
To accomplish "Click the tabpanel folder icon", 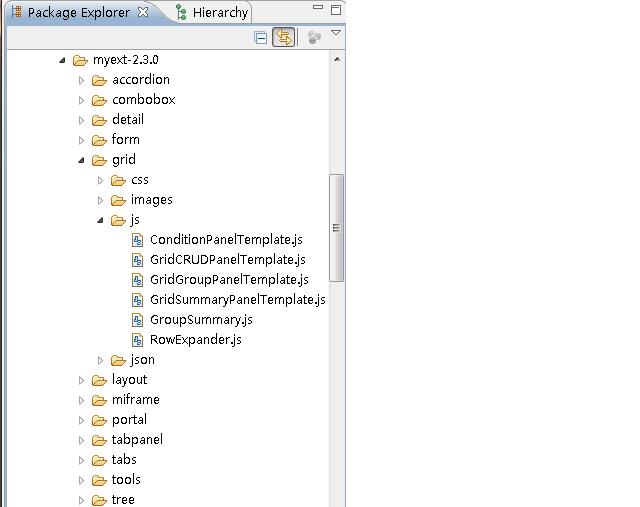I will coord(99,440).
